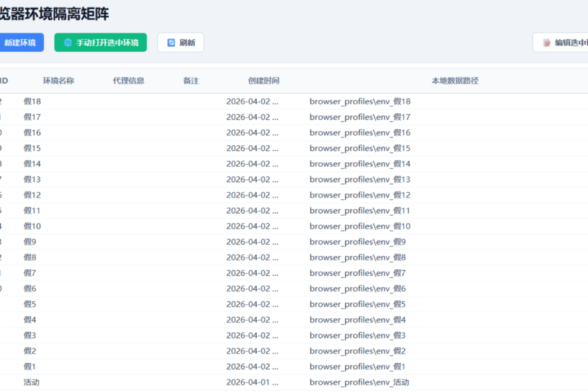Image resolution: width=588 pixels, height=392 pixels.
Task: Click the path browser_profiles\env_假12
Action: 360,195
